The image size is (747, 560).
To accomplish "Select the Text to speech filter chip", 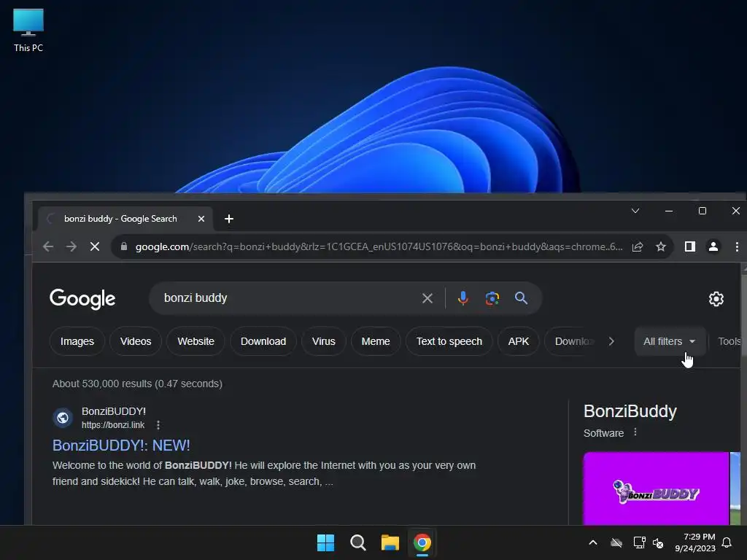I will (449, 341).
